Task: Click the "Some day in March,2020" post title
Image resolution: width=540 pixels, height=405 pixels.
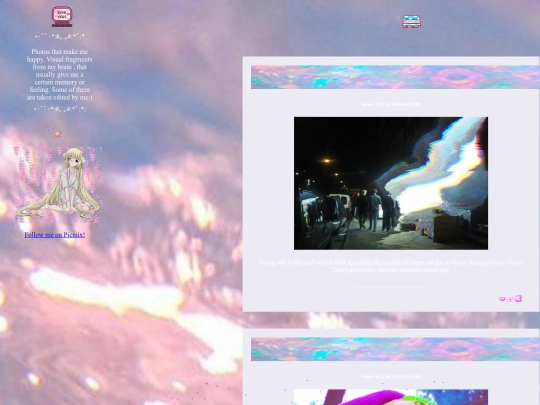Action: (391, 104)
